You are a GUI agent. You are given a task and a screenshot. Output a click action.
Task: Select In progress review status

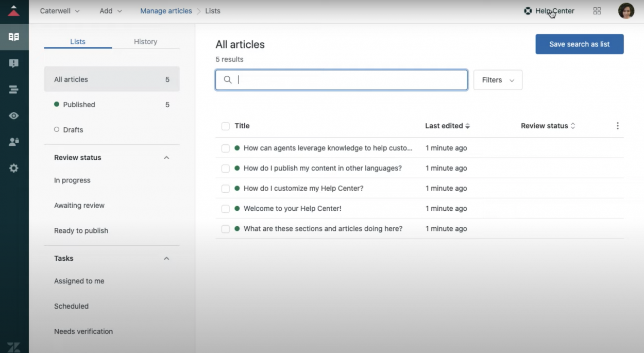pos(72,180)
